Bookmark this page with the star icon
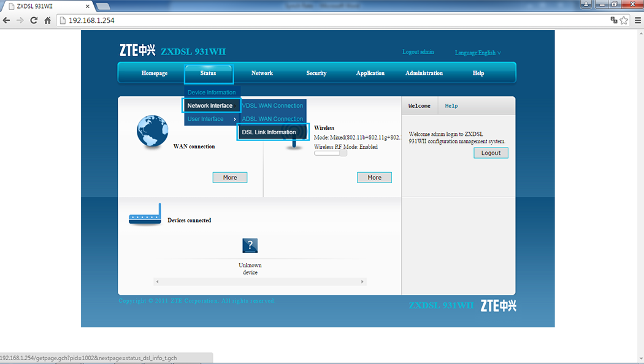Screen dimensions: 644x364 [x=624, y=20]
